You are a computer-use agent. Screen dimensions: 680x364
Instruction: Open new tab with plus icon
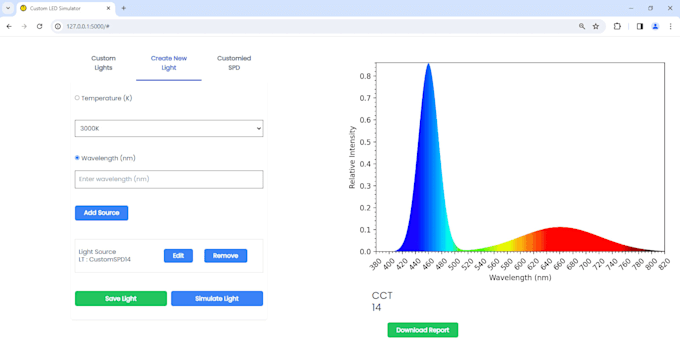point(124,8)
